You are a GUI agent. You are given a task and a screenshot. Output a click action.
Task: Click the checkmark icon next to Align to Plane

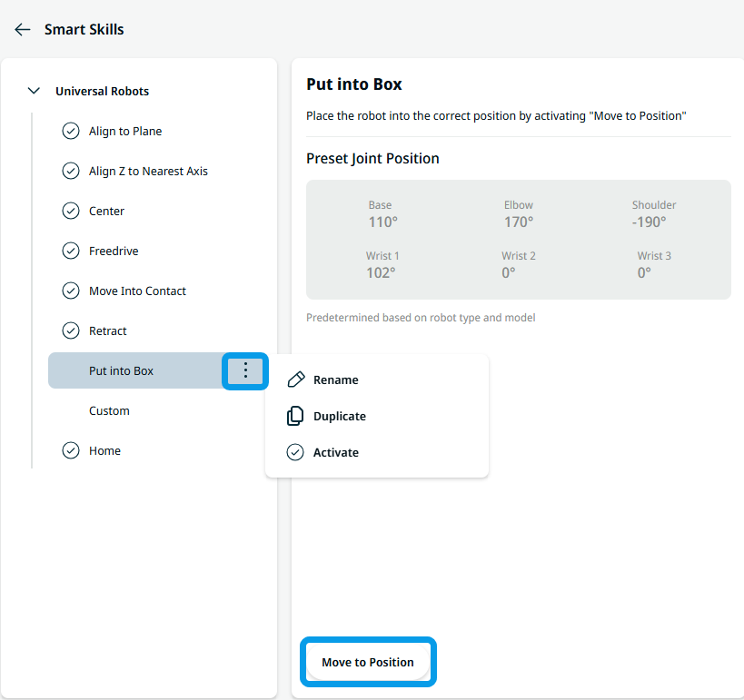point(71,131)
